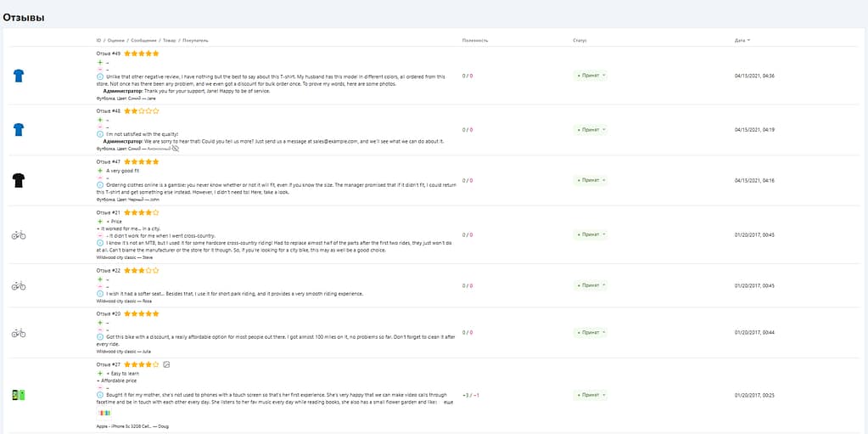This screenshot has width=868, height=434.
Task: Click the bicycle icon beside review #21
Action: tap(19, 234)
